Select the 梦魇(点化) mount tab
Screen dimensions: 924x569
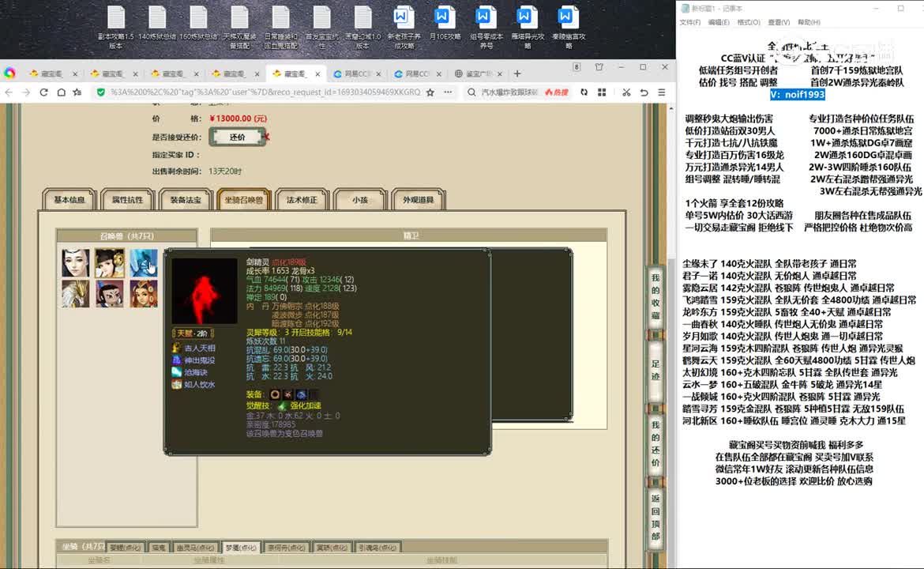tap(241, 548)
